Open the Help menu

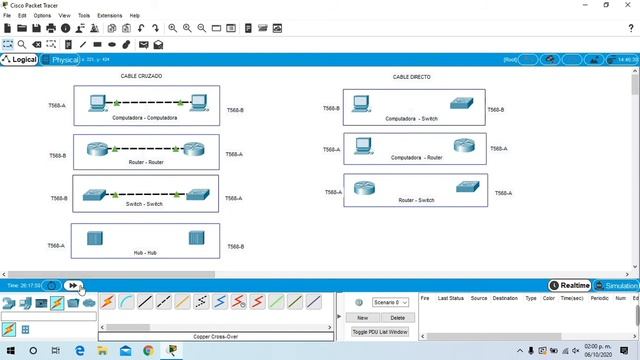click(135, 16)
